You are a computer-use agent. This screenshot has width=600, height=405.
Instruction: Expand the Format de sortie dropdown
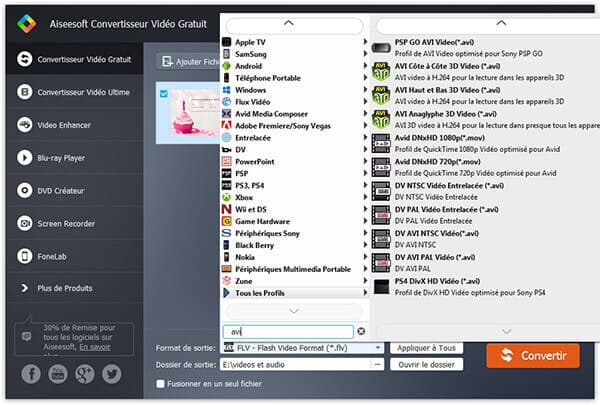point(377,348)
